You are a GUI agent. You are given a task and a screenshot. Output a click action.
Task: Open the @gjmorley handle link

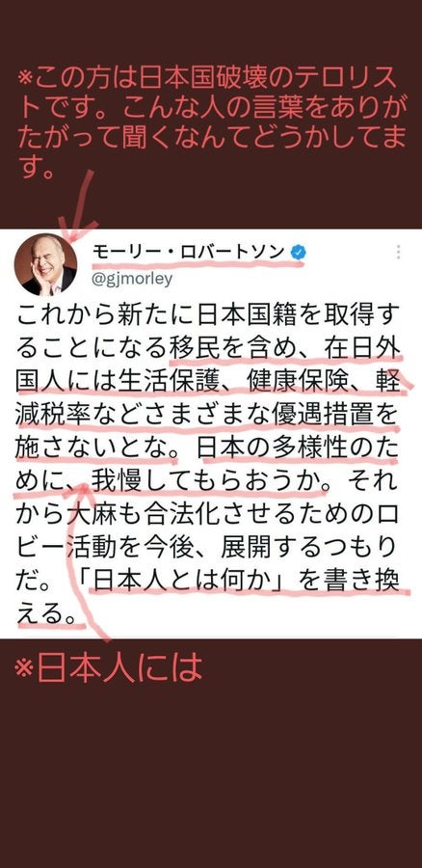click(x=132, y=278)
